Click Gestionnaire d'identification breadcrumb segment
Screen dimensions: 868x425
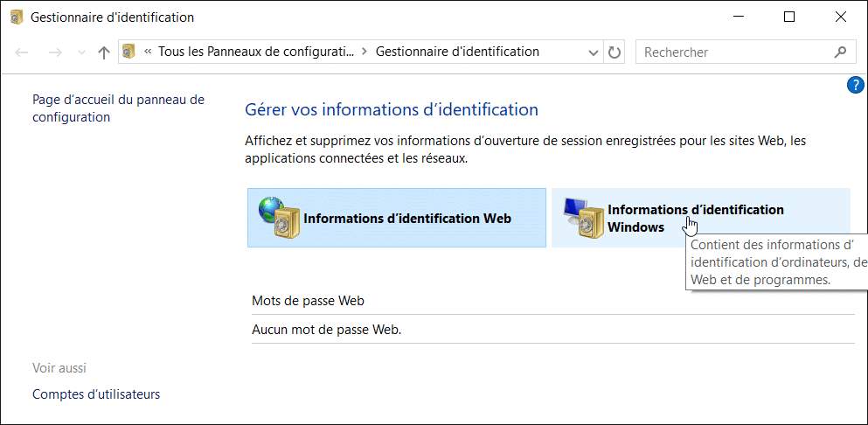(x=457, y=52)
